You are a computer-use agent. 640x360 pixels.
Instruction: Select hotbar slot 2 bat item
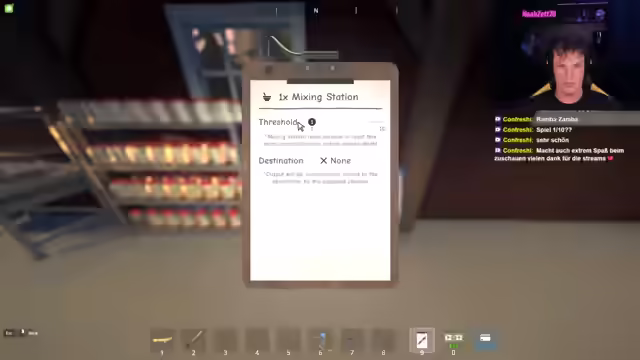(x=194, y=340)
